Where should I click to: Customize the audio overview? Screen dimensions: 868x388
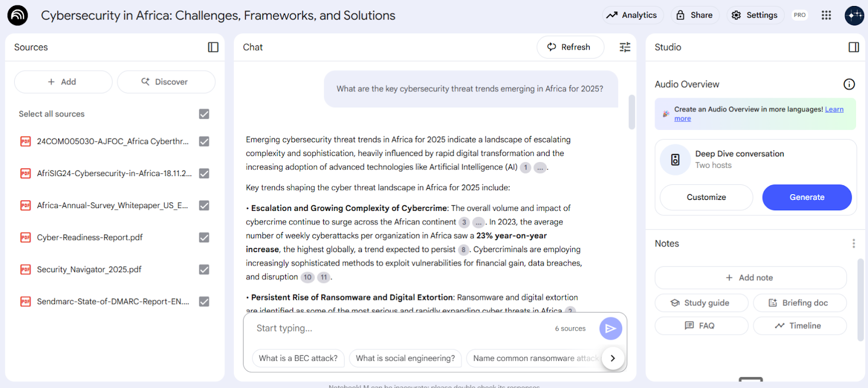pyautogui.click(x=706, y=197)
